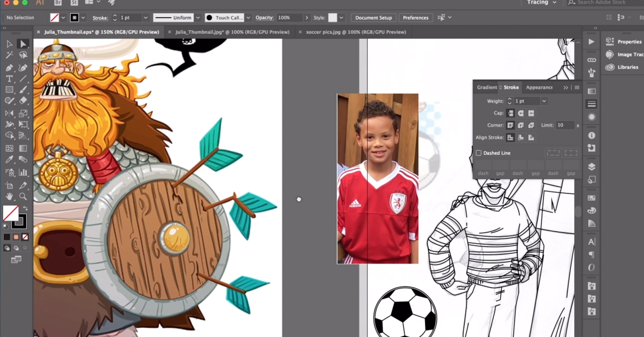
Task: Select the Symbol Sprayer tool
Action: (9, 172)
